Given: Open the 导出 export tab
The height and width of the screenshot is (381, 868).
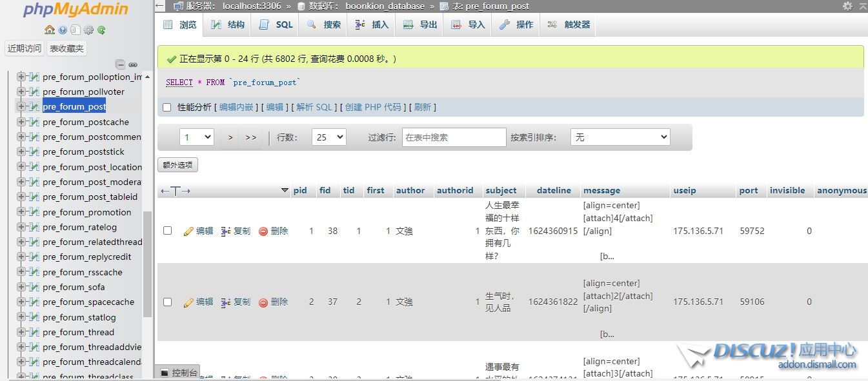Looking at the screenshot, I should (x=421, y=24).
